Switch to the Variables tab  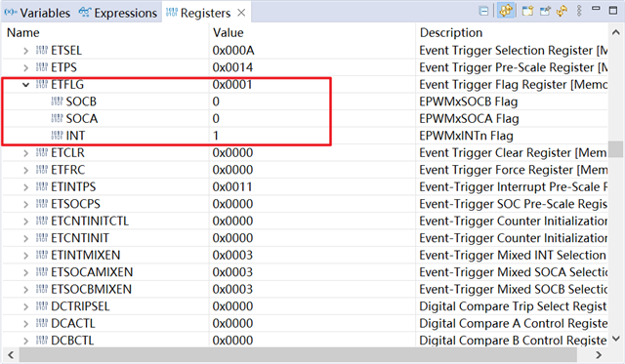pyautogui.click(x=37, y=13)
